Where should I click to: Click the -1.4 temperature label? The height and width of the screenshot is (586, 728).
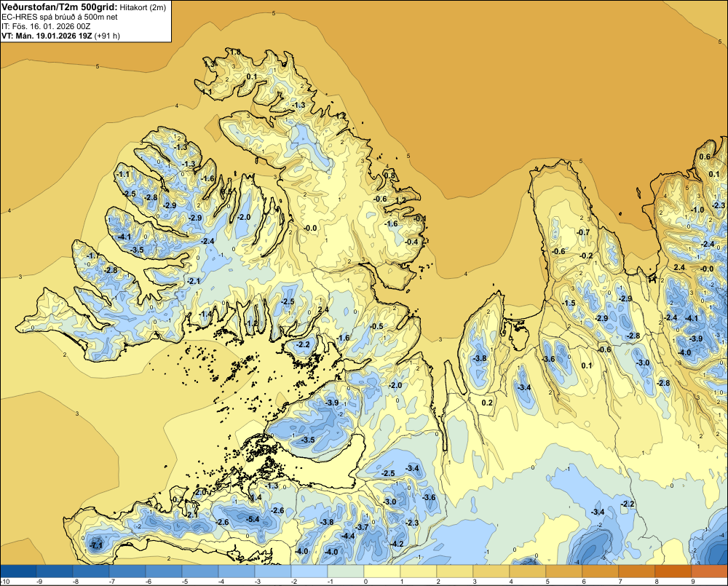[205, 314]
